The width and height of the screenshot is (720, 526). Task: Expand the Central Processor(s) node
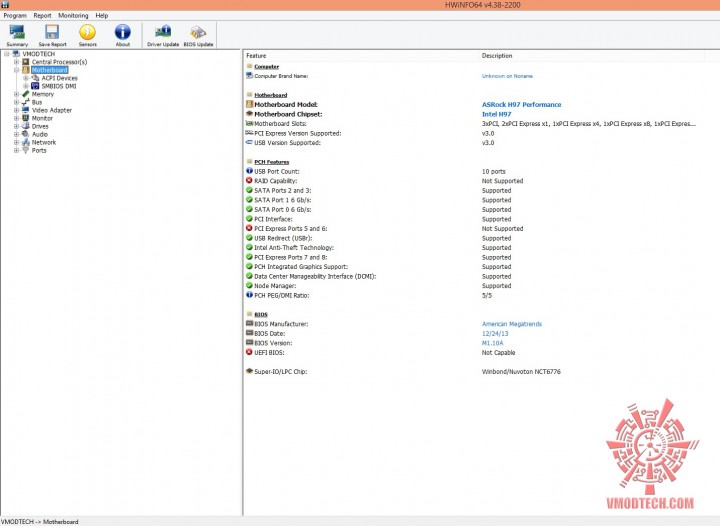[17, 62]
